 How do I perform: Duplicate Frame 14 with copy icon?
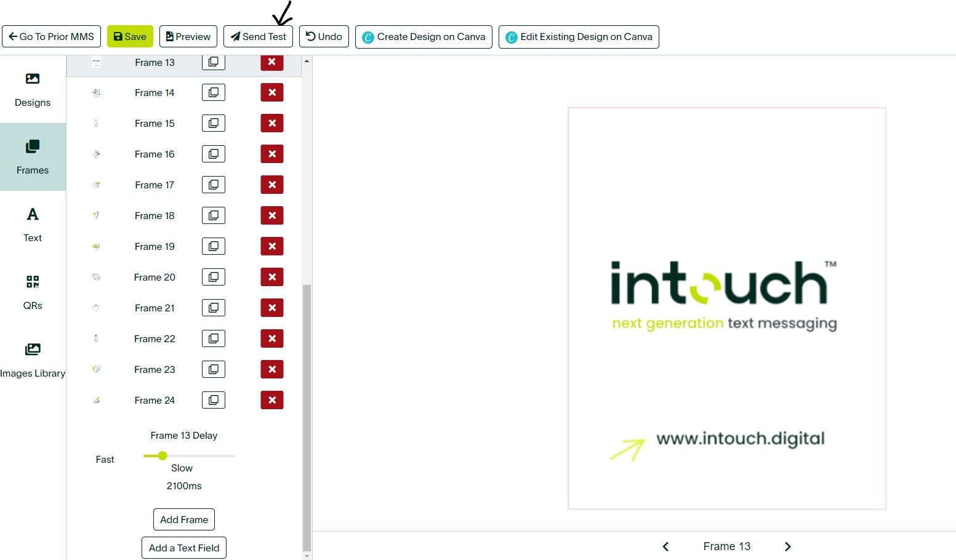214,92
